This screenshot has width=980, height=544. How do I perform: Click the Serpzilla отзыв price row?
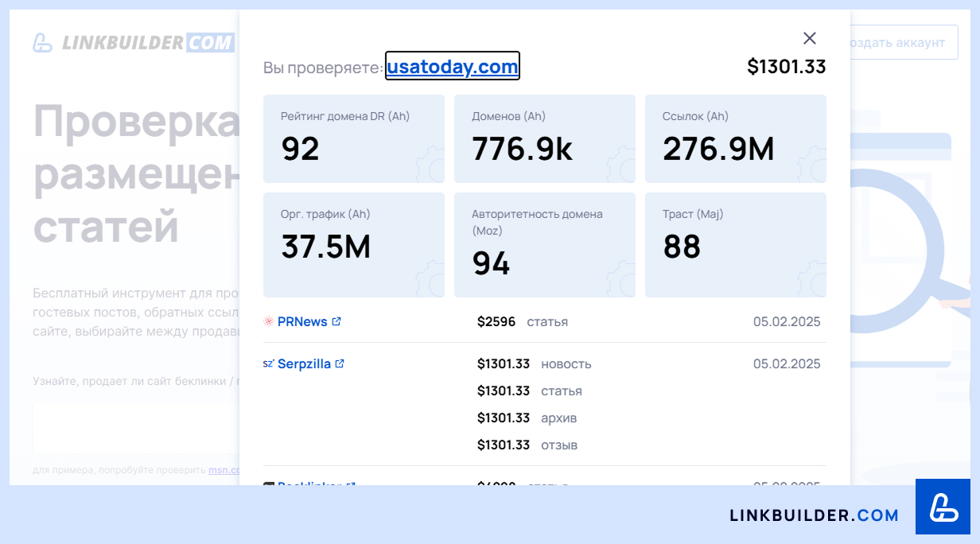pos(527,445)
